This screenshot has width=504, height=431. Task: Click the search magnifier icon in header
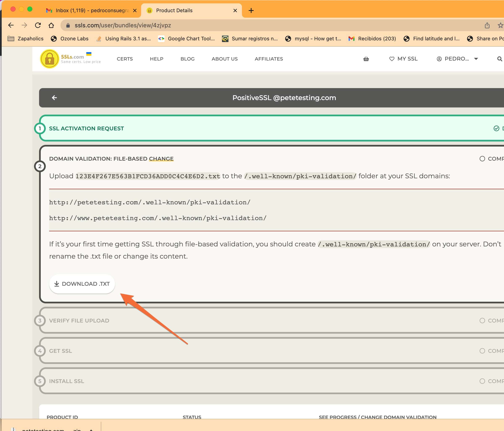499,59
